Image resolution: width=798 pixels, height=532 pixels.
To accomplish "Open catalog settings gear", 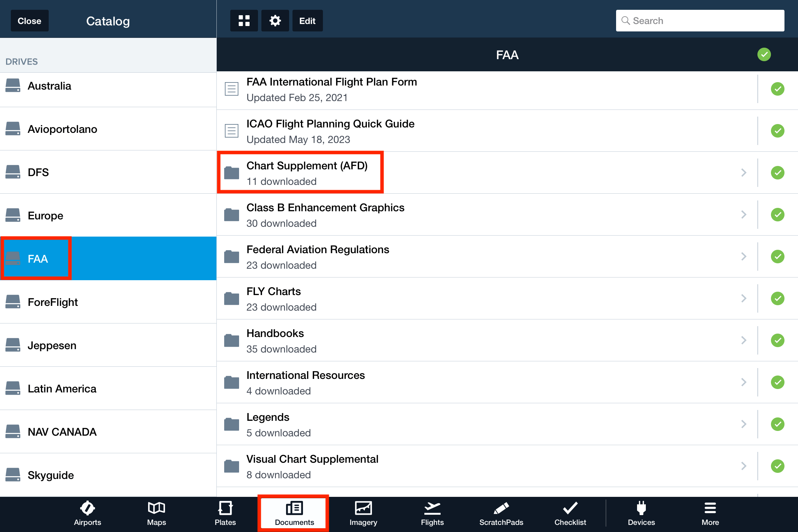I will [x=275, y=21].
